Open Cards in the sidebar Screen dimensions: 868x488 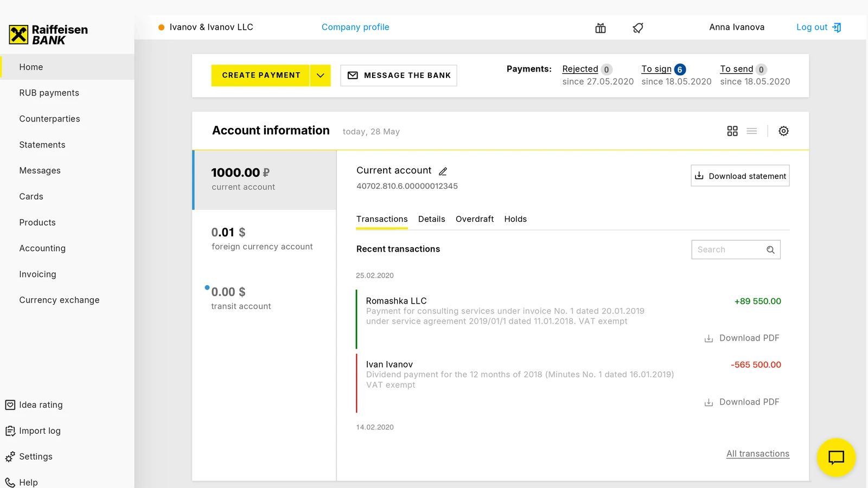coord(67,196)
